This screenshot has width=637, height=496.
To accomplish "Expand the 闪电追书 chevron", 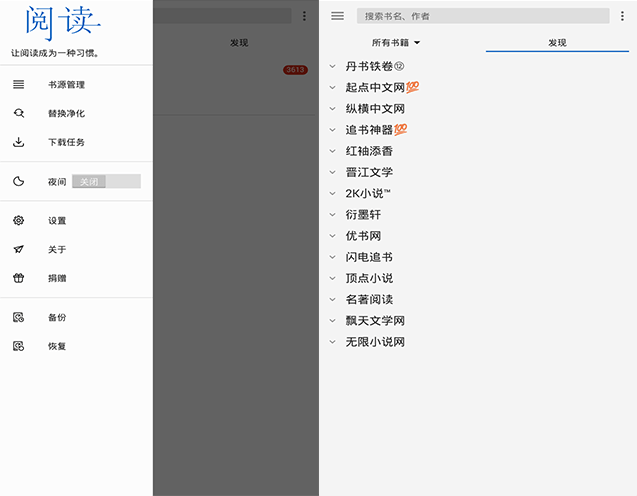I will click(333, 257).
